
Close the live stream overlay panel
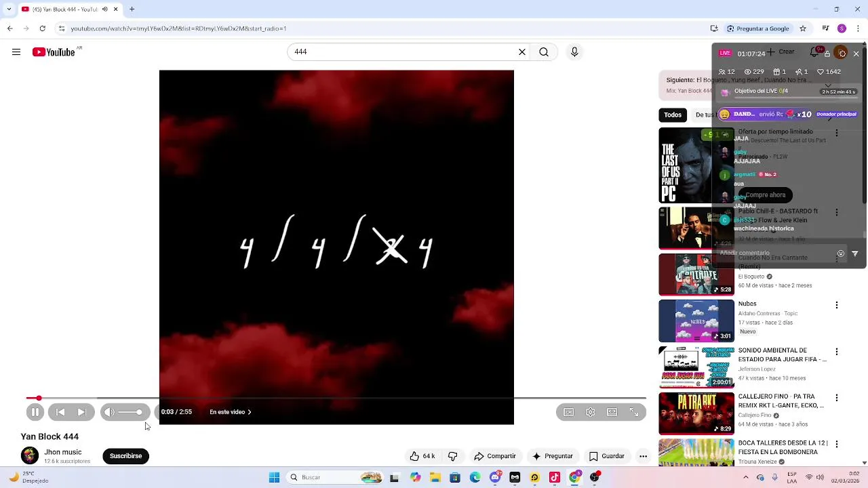click(x=856, y=54)
